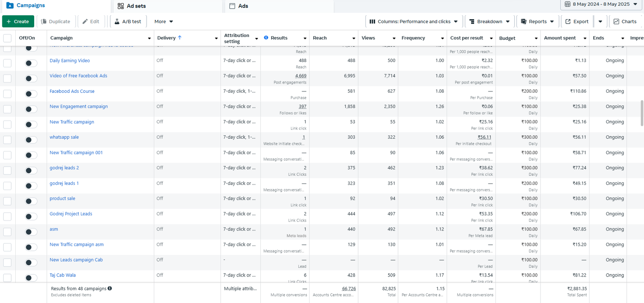Viewport: 644px width, 303px height.
Task: Click the Breakdown rows icon
Action: [x=472, y=22]
